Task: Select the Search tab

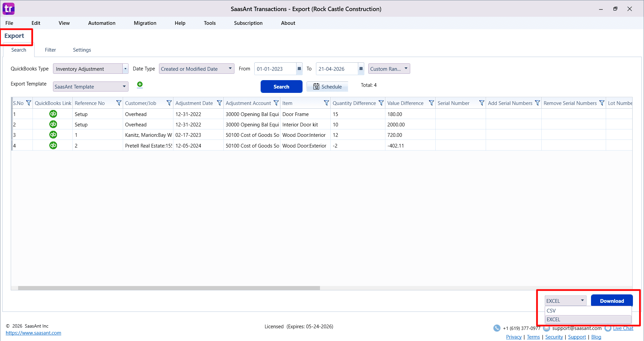Action: coord(19,50)
